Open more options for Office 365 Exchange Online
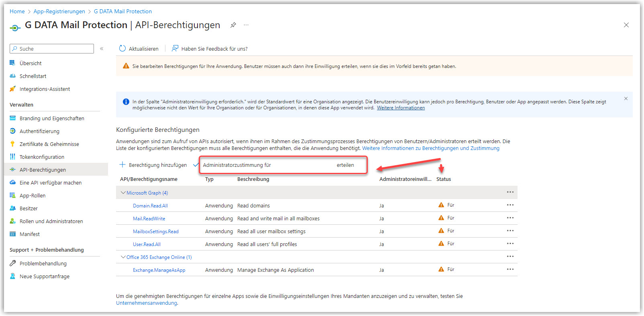644x316 pixels. (510, 256)
